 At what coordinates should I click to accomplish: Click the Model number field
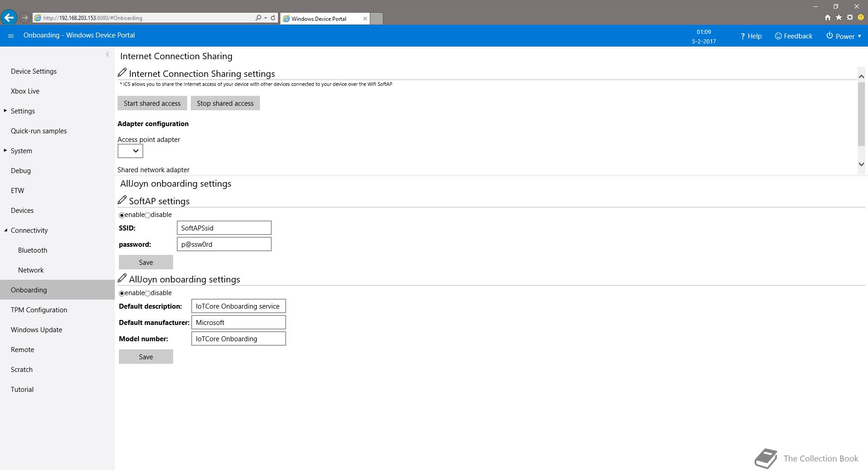coord(238,338)
